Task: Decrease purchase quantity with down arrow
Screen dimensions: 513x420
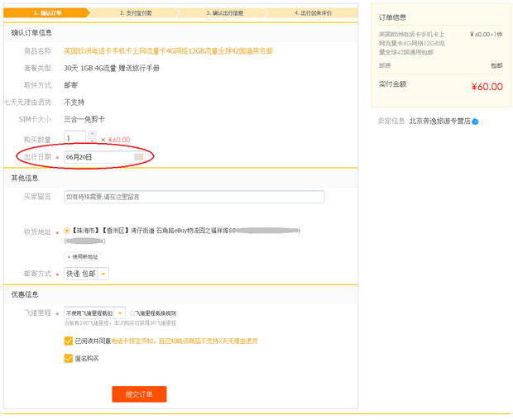Action: pos(93,141)
